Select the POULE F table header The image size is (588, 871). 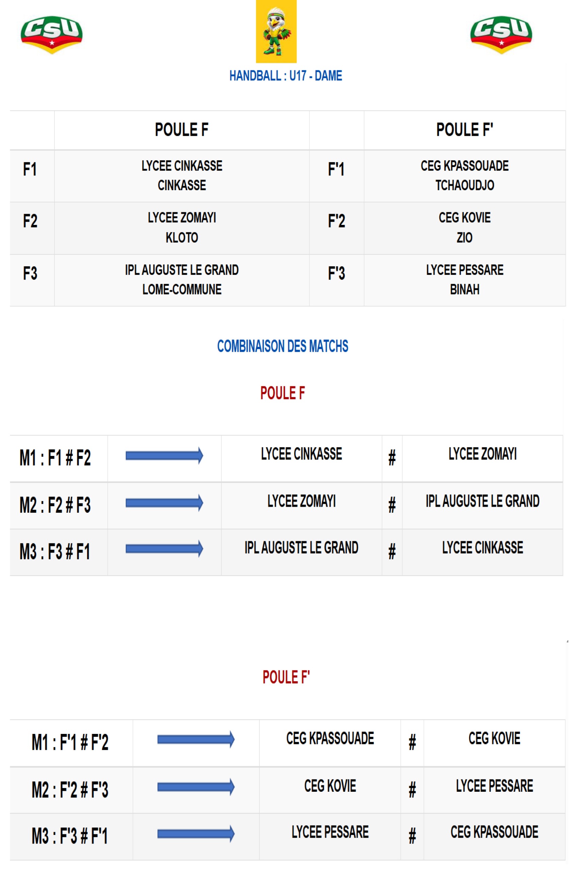click(x=182, y=130)
